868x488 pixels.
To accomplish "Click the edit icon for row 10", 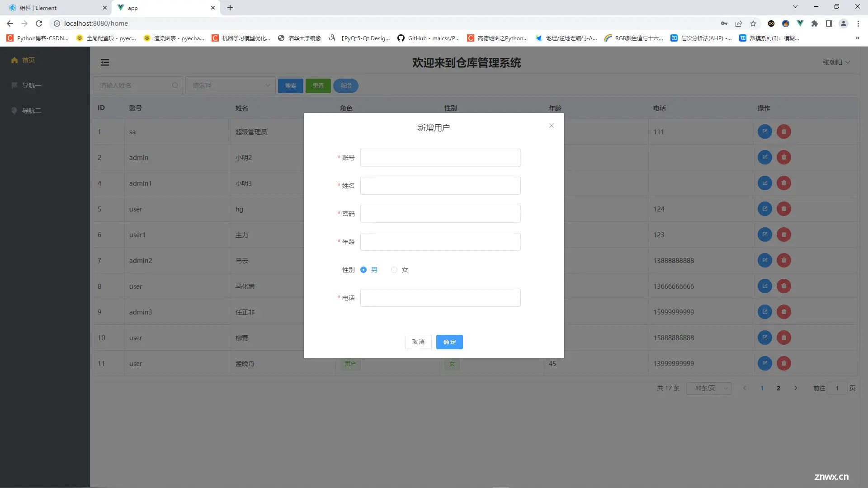I will (764, 337).
